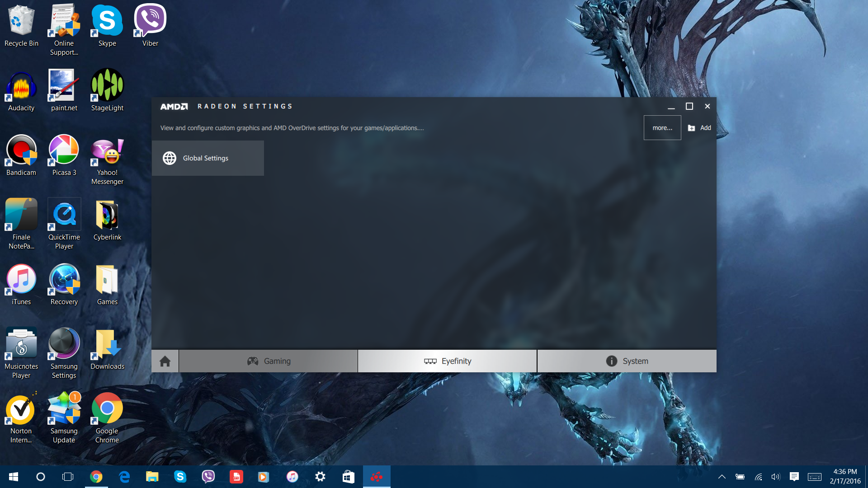868x488 pixels.
Task: Open Chrome from the taskbar
Action: pyautogui.click(x=96, y=477)
